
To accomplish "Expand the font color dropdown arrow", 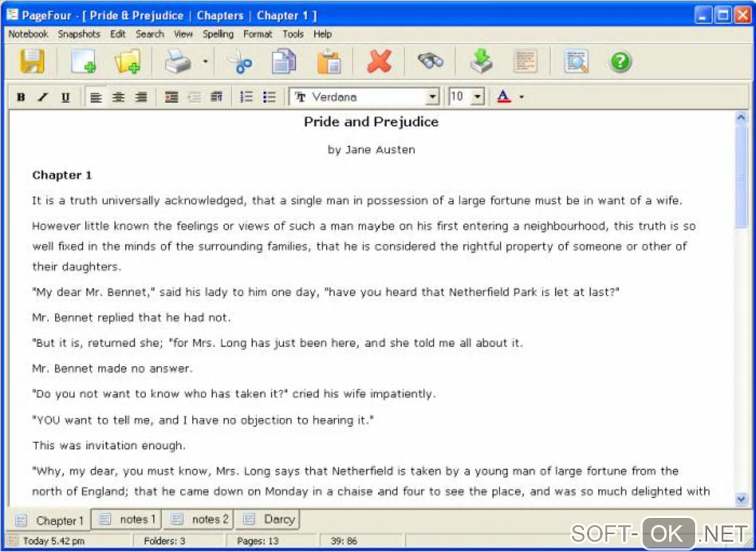I will pyautogui.click(x=522, y=97).
